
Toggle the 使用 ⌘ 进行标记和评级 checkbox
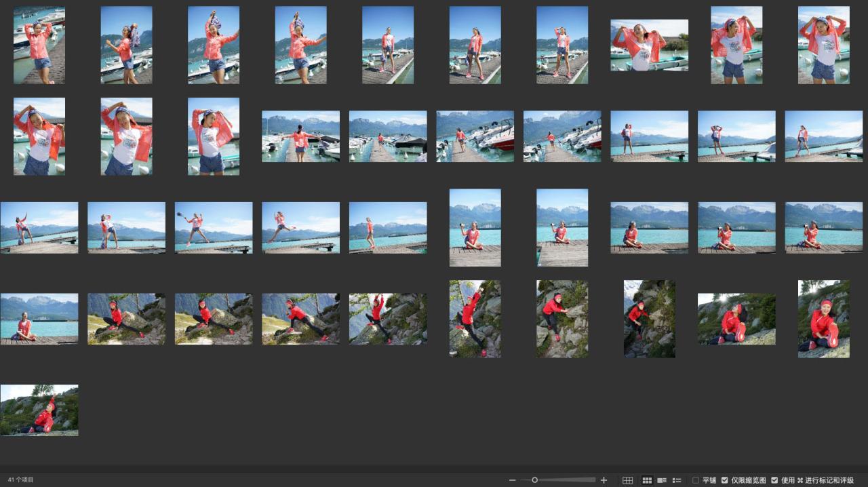775,480
